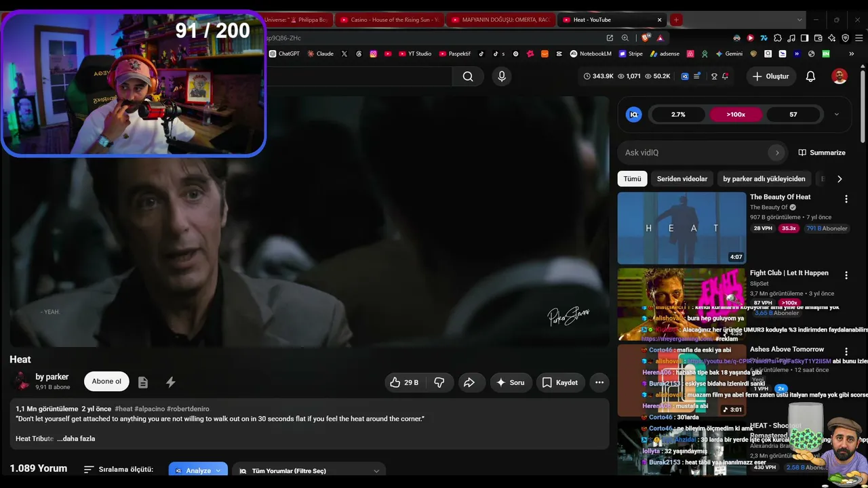The height and width of the screenshot is (488, 868).
Task: Open the by parker channel name
Action: tap(52, 377)
